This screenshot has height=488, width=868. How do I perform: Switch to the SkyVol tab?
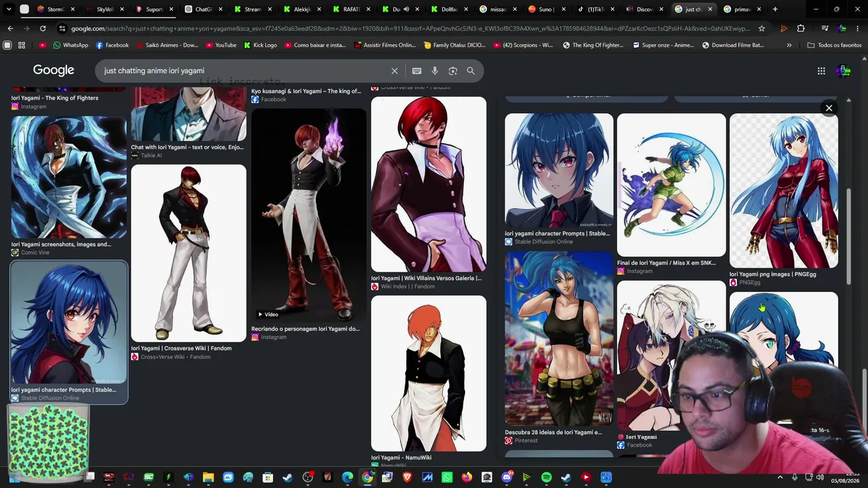(x=105, y=9)
